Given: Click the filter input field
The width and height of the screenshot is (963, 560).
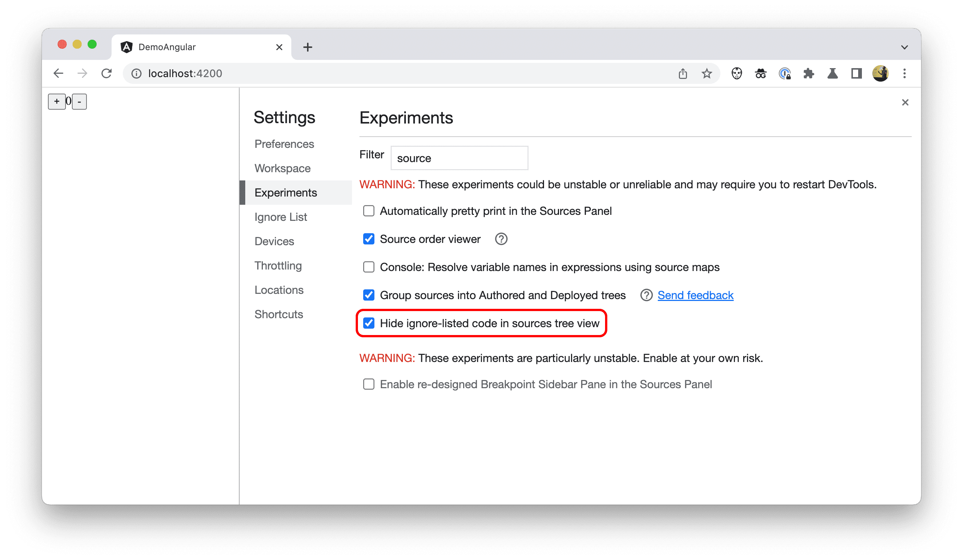Looking at the screenshot, I should point(459,158).
